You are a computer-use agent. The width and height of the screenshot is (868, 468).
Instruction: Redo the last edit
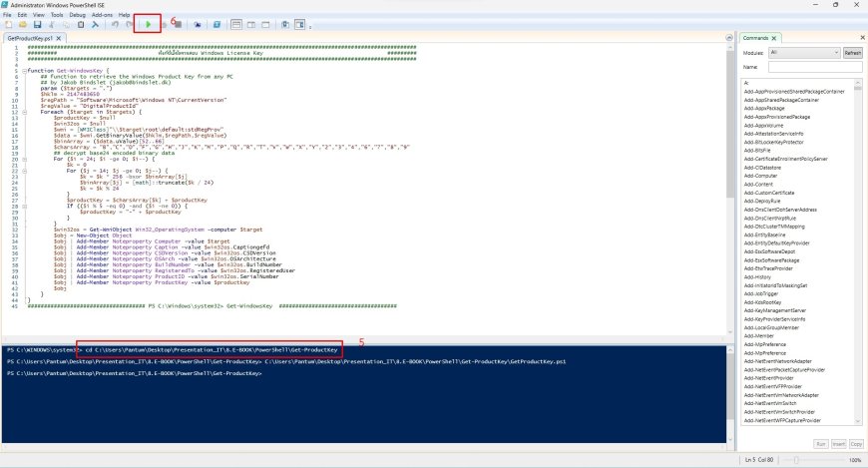tap(129, 24)
